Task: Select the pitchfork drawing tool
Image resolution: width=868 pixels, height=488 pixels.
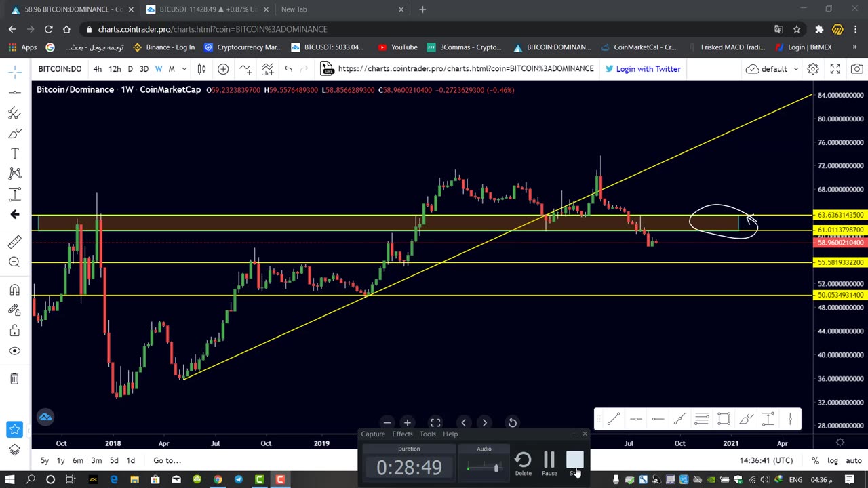Action: tap(14, 113)
